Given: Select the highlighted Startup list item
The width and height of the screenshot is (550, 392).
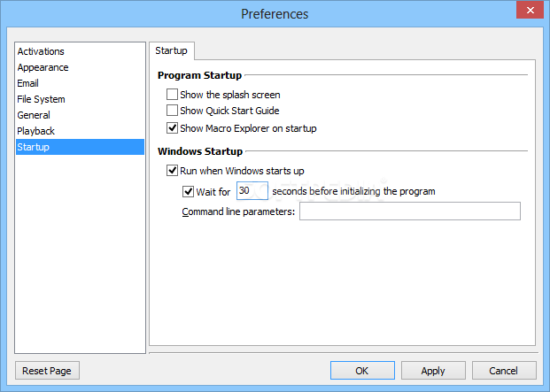Looking at the screenshot, I should [x=80, y=147].
